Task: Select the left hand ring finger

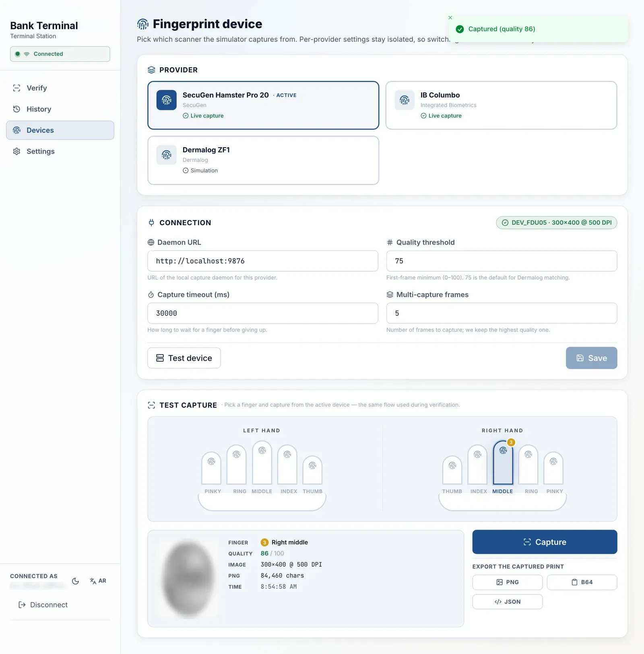Action: [x=236, y=465]
